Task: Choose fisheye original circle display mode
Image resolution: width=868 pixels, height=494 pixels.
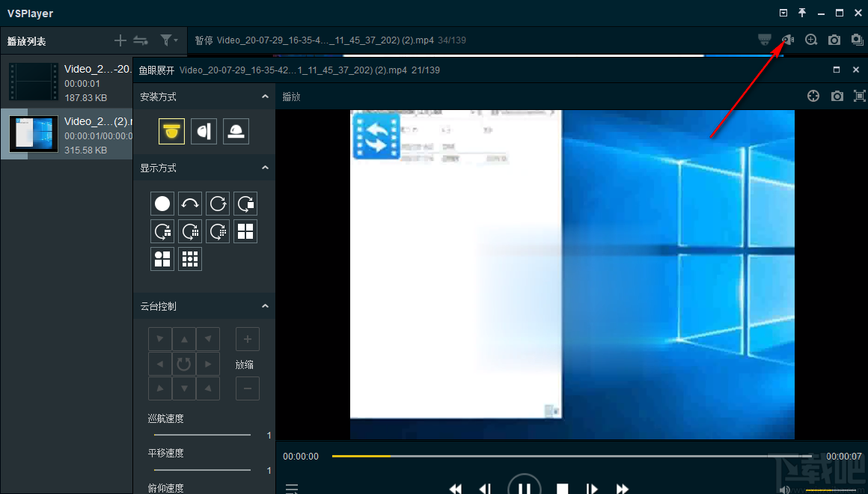Action: coord(162,204)
